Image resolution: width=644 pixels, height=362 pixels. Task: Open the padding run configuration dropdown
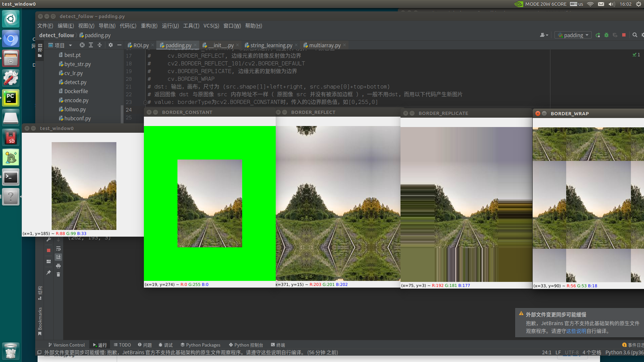pos(573,35)
